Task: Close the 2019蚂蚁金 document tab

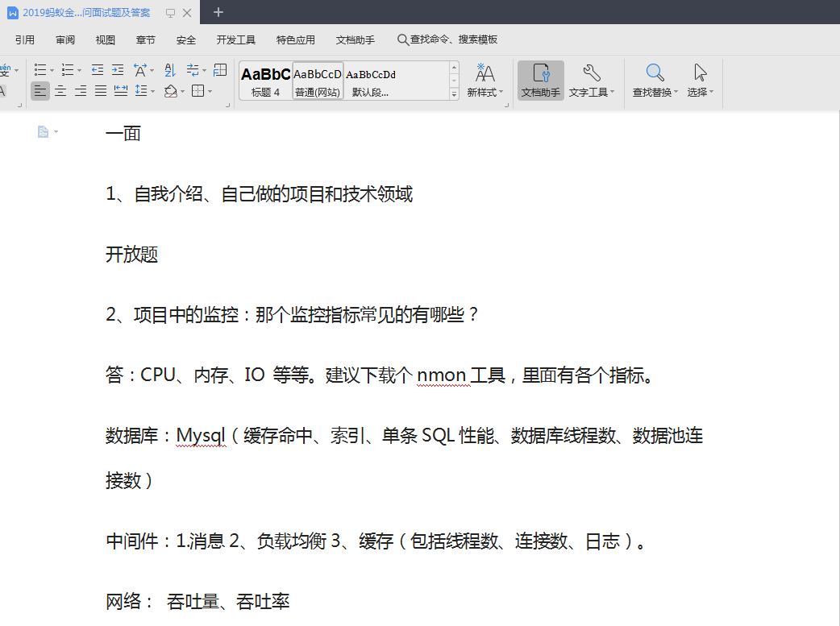Action: [x=187, y=13]
